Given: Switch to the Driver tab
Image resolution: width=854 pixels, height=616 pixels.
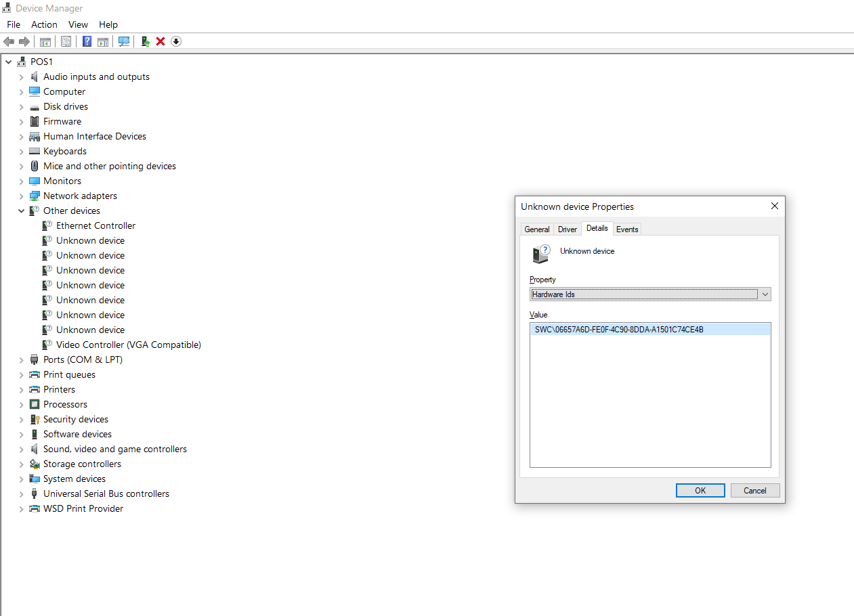Looking at the screenshot, I should [567, 229].
